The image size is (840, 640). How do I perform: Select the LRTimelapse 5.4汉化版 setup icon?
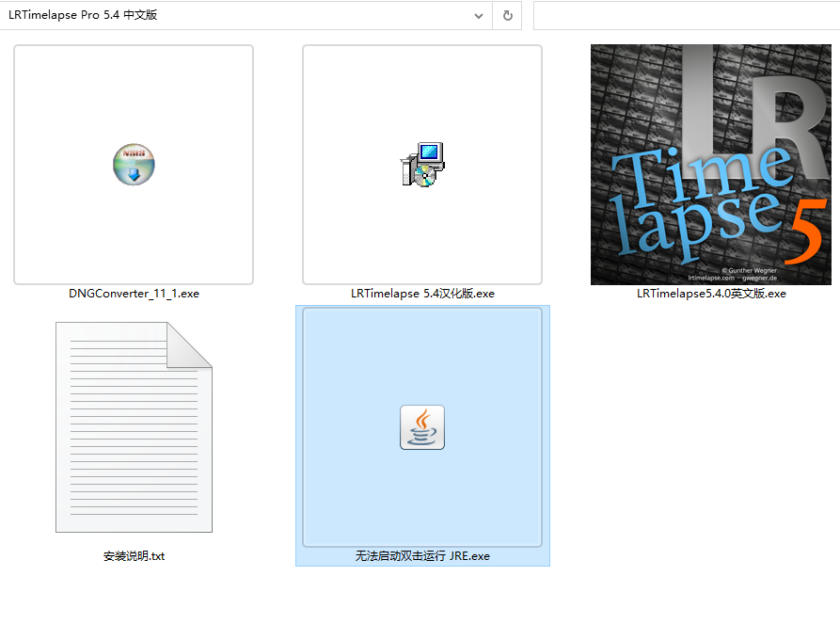(x=422, y=165)
